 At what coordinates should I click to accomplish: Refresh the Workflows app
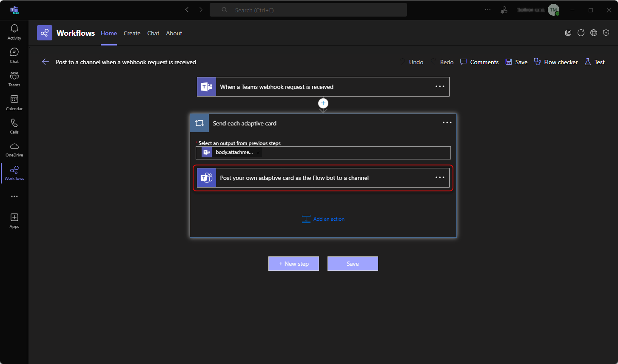(581, 33)
